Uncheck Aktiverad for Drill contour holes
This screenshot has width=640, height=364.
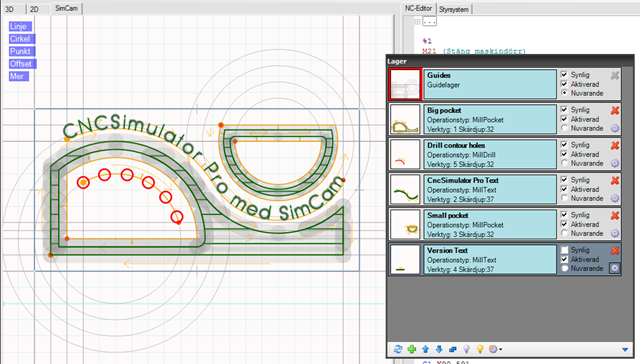tap(564, 154)
